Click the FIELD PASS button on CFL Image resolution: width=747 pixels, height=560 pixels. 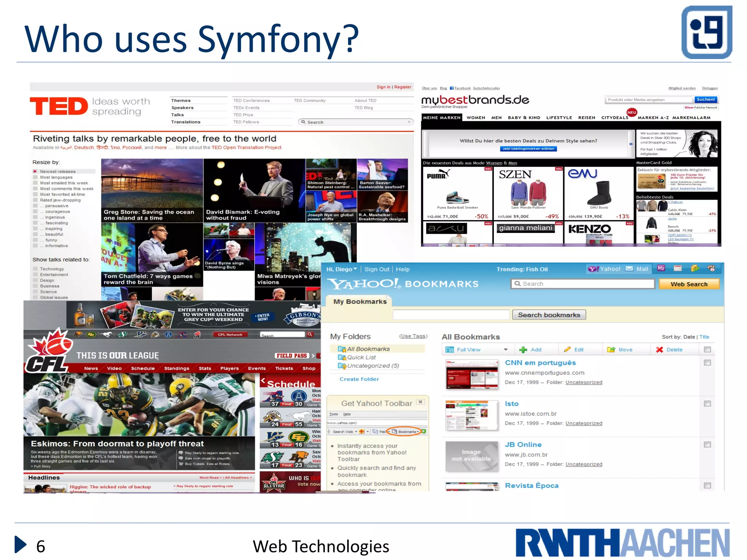[292, 355]
